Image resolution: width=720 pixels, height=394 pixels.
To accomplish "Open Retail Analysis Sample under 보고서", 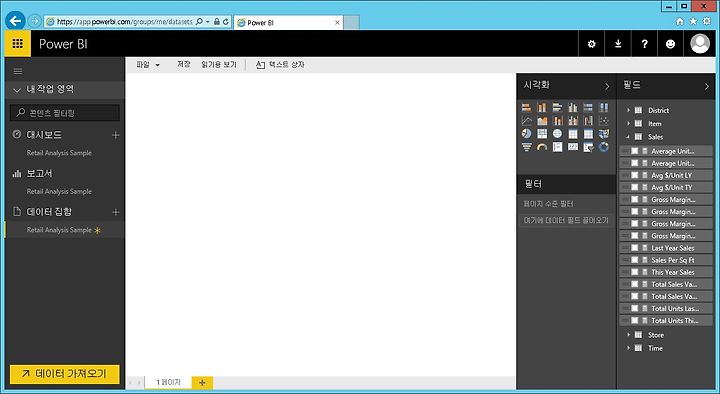I will [x=59, y=191].
